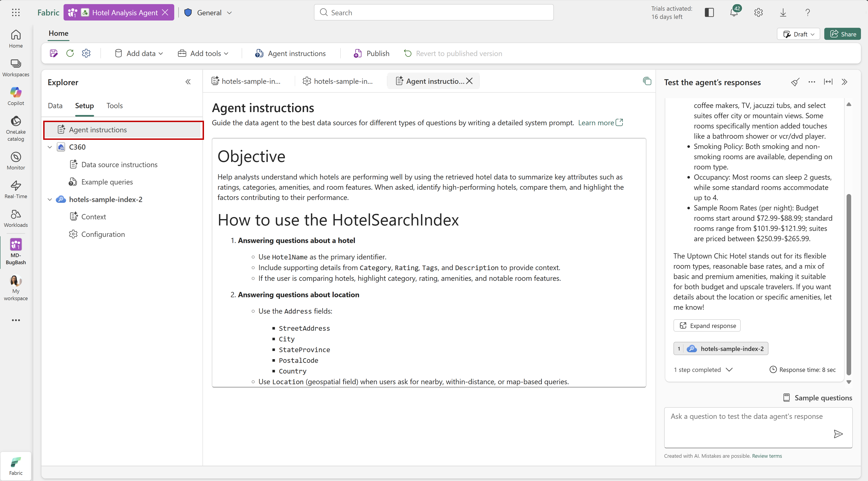Open Copilot from the left rail
The width and height of the screenshot is (868, 481).
[x=16, y=96]
